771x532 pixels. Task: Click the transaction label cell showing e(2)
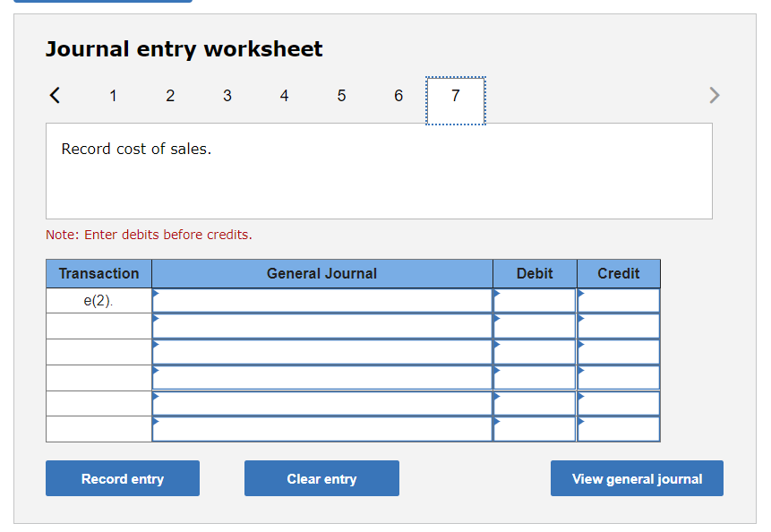pos(99,299)
